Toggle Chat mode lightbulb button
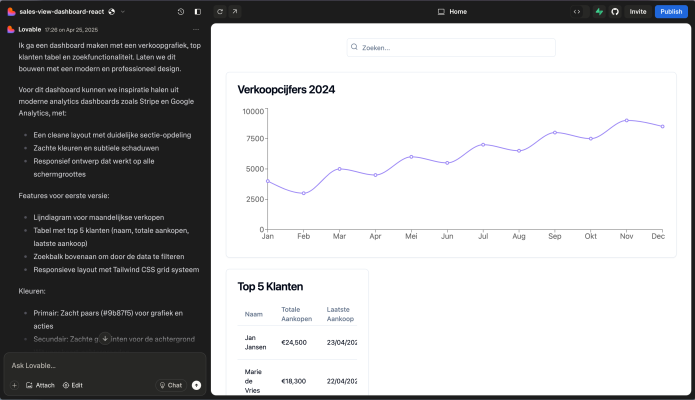This screenshot has height=400, width=695. pyautogui.click(x=171, y=385)
